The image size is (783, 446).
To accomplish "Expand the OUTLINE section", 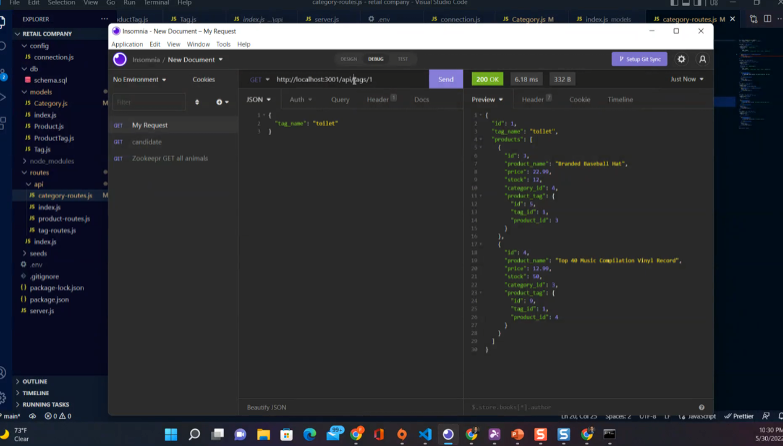I will coord(34,381).
